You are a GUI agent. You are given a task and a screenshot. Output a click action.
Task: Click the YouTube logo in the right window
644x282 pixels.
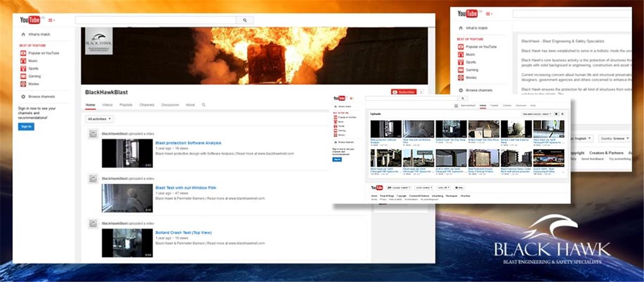point(467,13)
